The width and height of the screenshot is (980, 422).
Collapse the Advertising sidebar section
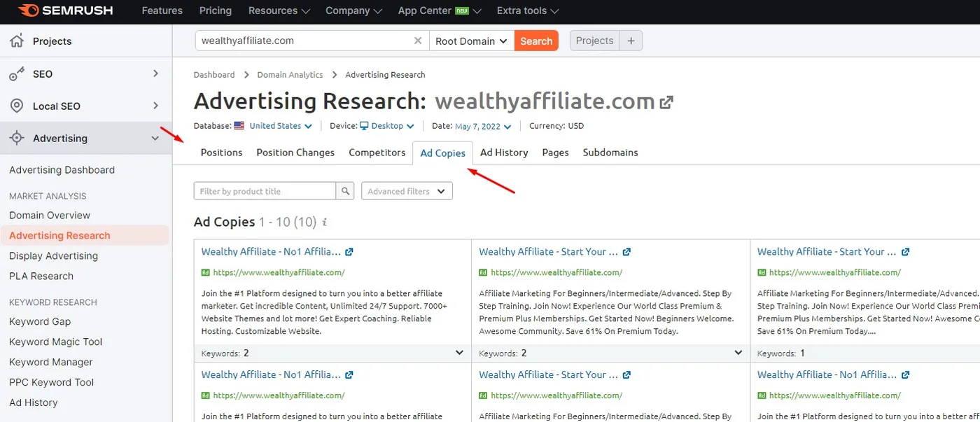[155, 139]
